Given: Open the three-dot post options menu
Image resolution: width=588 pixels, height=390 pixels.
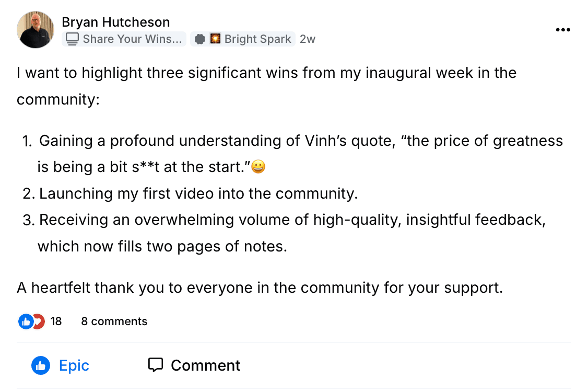Looking at the screenshot, I should point(562,30).
